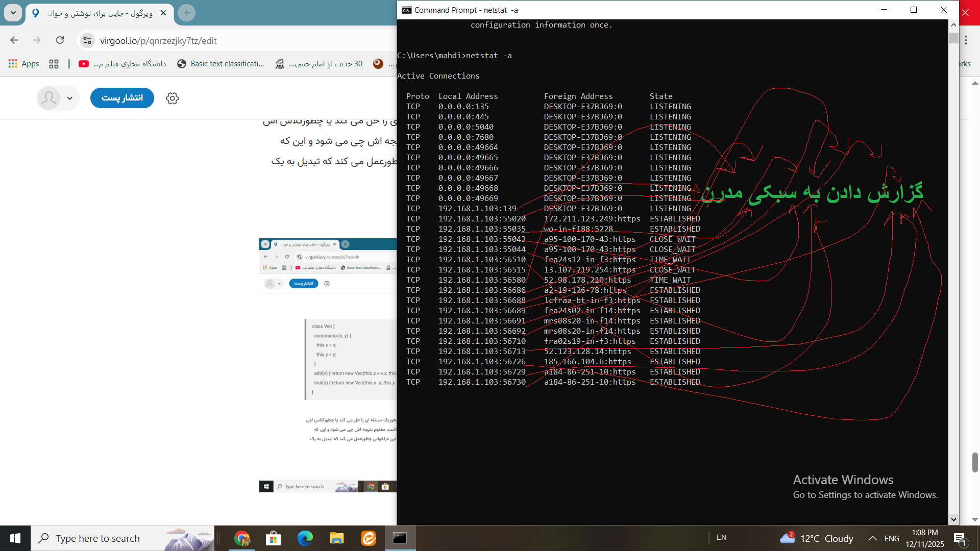Viewport: 980px width, 551px height.
Task: Click the browser back arrow
Action: click(x=13, y=40)
